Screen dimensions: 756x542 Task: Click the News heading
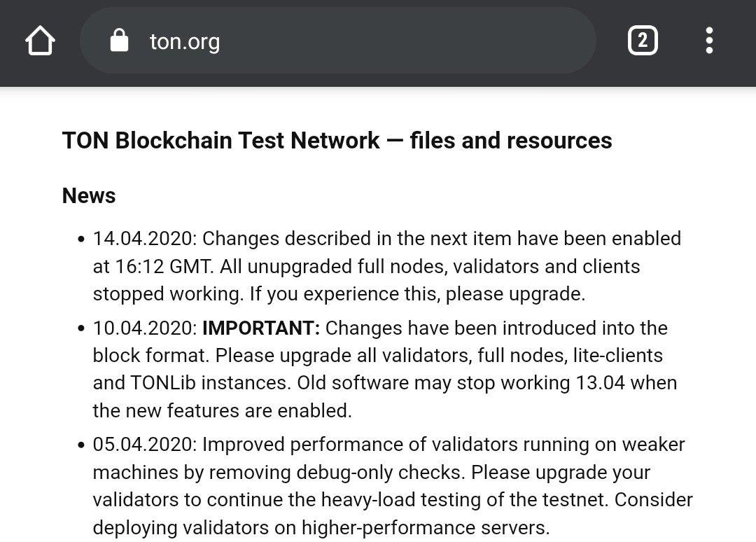[x=89, y=196]
